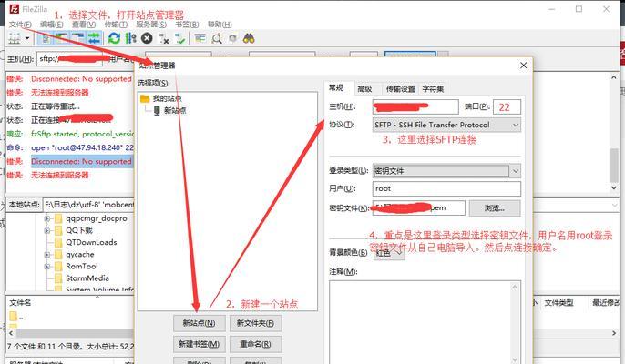Click the green refresh listings icon
The image size is (625, 364).
(x=115, y=38)
